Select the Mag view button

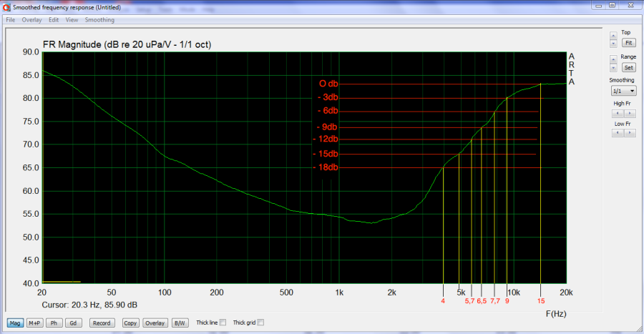[x=15, y=323]
